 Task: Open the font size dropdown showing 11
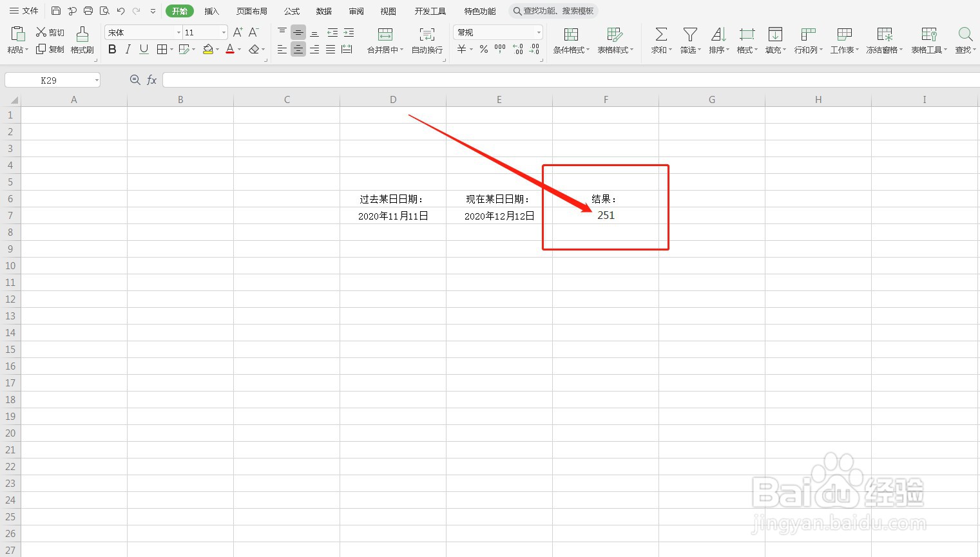click(x=224, y=32)
